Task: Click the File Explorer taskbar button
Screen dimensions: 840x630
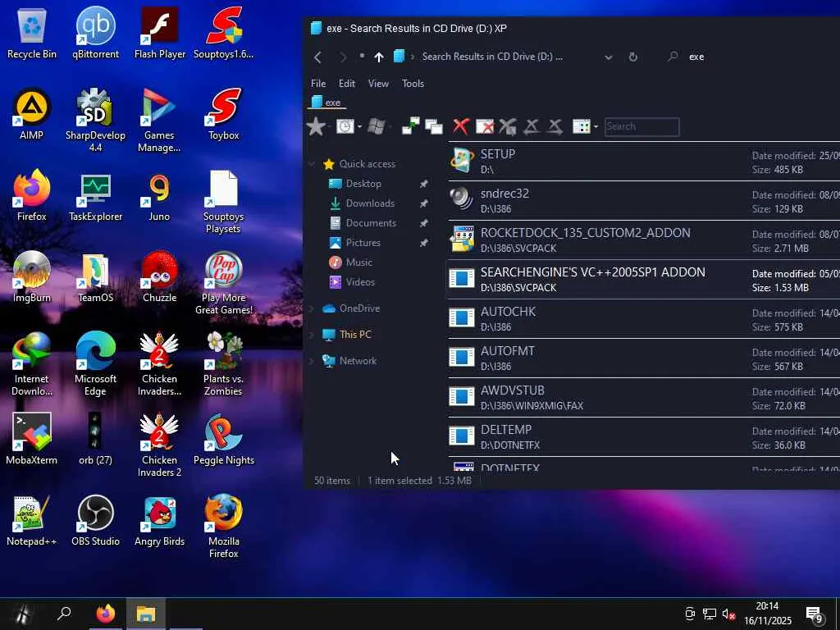Action: [146, 614]
